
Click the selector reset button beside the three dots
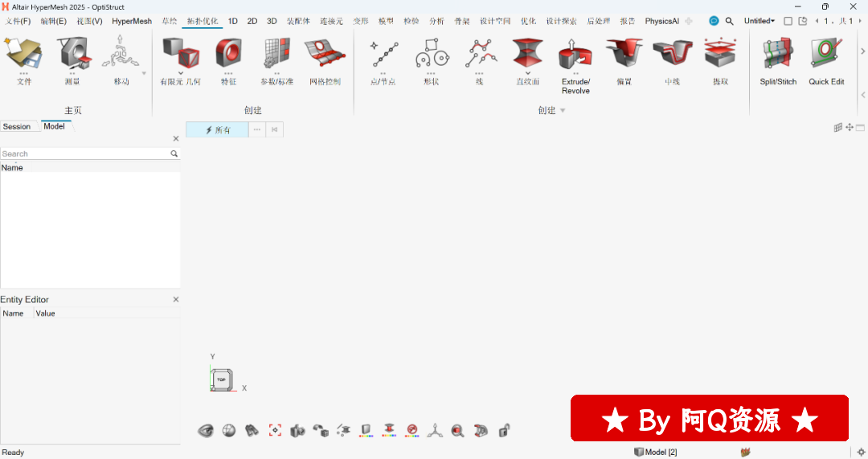(275, 129)
